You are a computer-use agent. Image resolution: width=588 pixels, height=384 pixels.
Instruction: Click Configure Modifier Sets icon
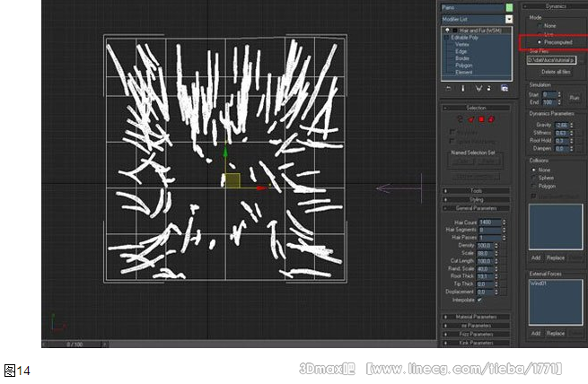pos(505,88)
